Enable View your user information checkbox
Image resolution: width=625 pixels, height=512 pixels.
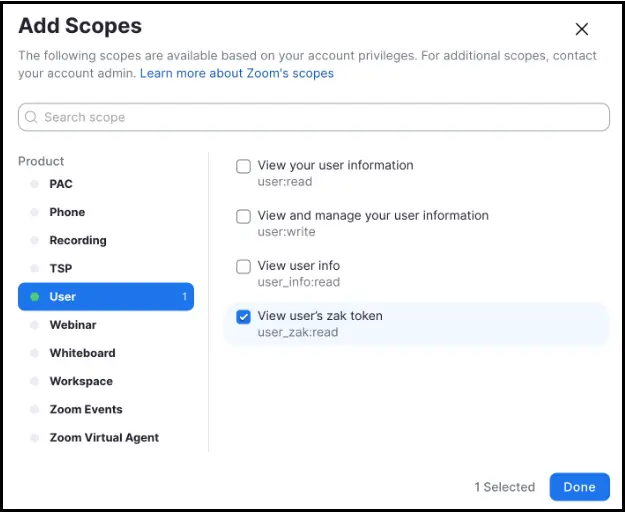tap(243, 166)
